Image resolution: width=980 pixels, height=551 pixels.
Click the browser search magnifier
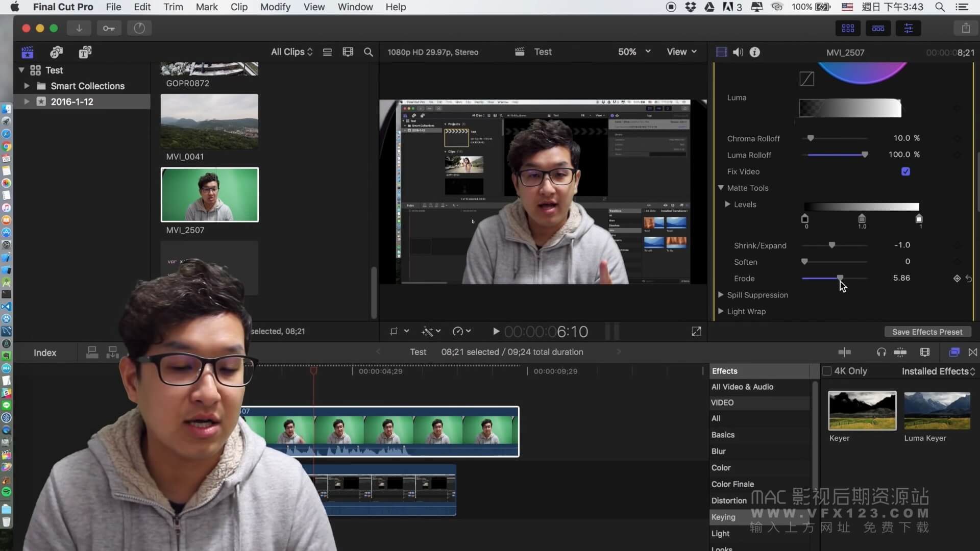(368, 52)
